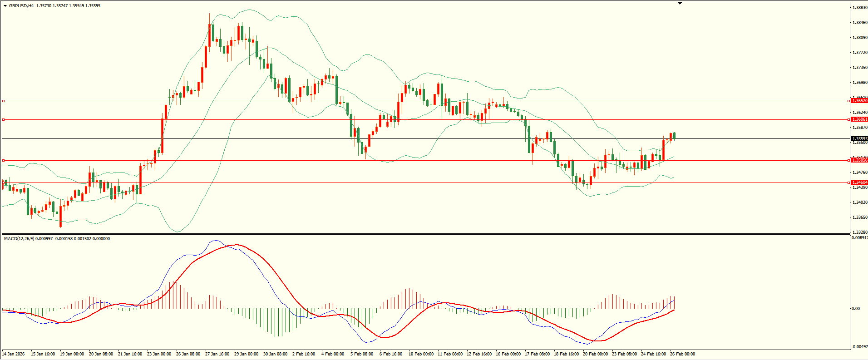Click the 26 Feb 00:00 time label
Screen dimensions: 868x360
click(682, 354)
